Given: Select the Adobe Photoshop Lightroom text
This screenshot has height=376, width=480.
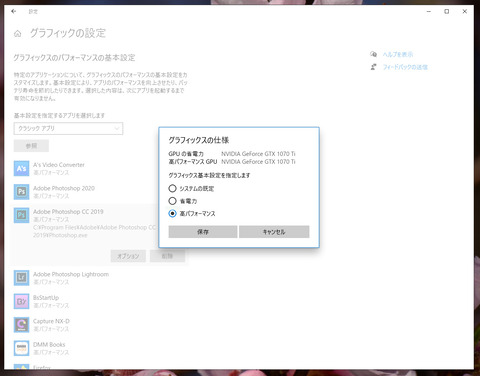Looking at the screenshot, I should (71, 274).
